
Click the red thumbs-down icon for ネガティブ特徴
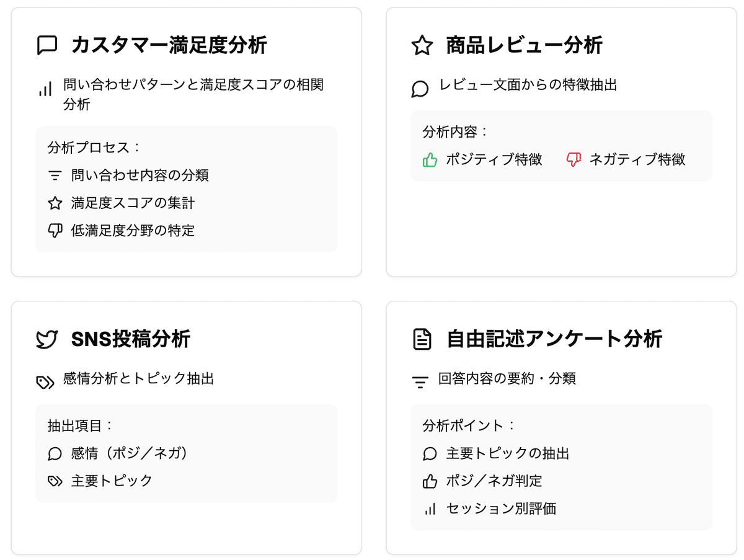click(x=573, y=160)
